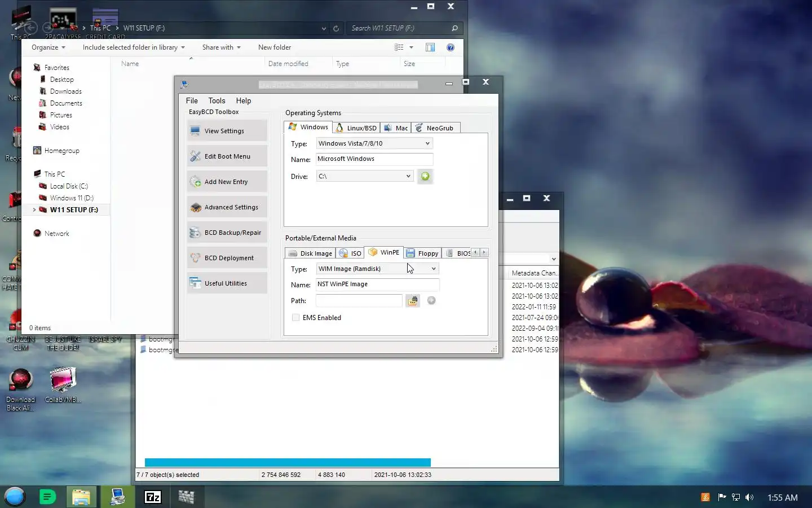Image resolution: width=812 pixels, height=508 pixels.
Task: Select Local Disk (C:) drive
Action: 69,186
